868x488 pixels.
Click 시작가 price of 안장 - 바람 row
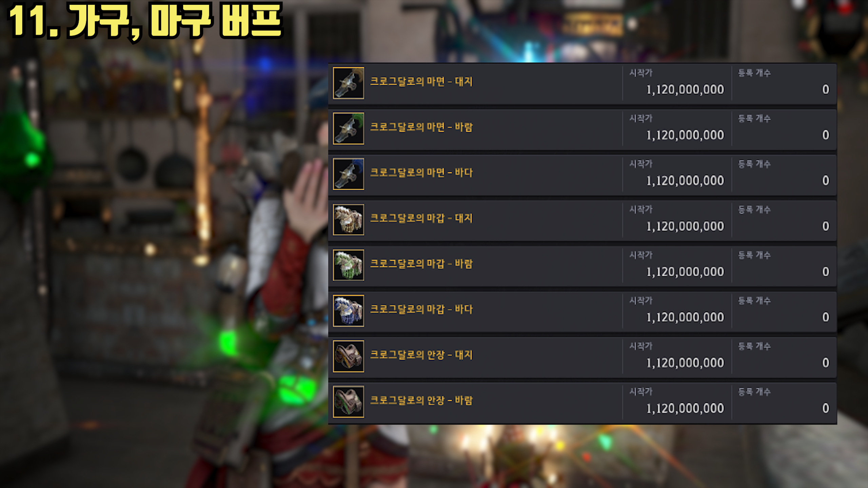click(x=685, y=409)
